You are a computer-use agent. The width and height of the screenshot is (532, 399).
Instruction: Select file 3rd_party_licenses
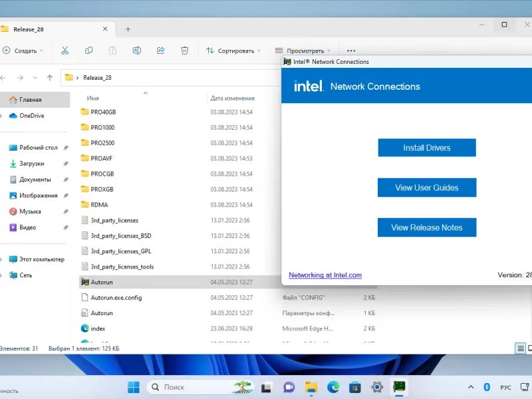click(x=114, y=221)
